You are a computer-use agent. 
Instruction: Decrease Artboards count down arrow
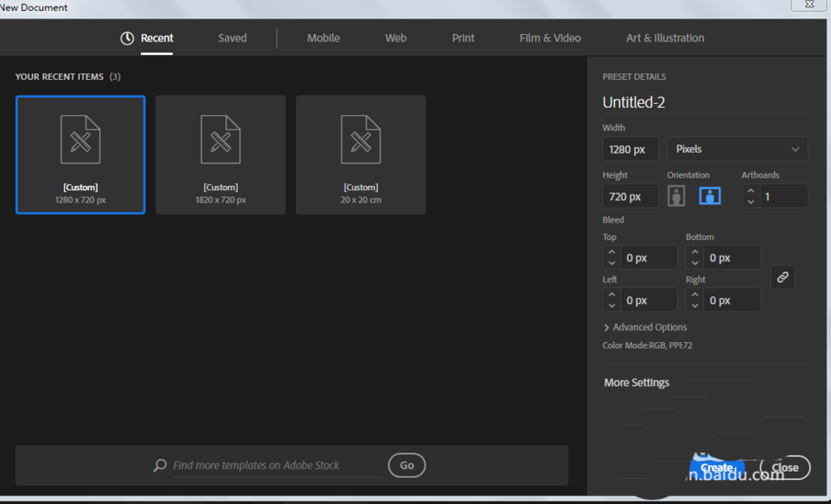click(750, 202)
